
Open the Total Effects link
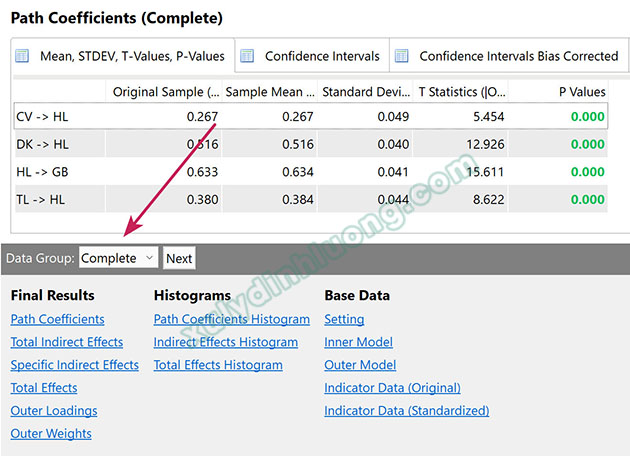pyautogui.click(x=44, y=388)
